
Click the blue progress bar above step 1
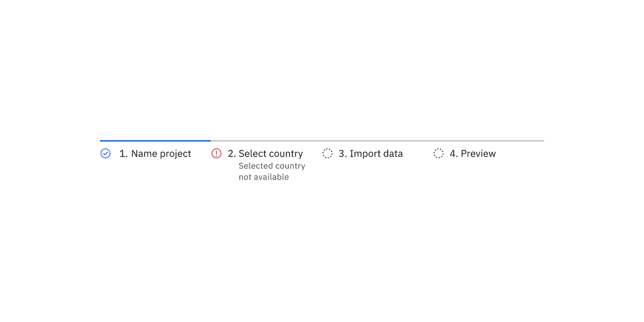coord(155,140)
